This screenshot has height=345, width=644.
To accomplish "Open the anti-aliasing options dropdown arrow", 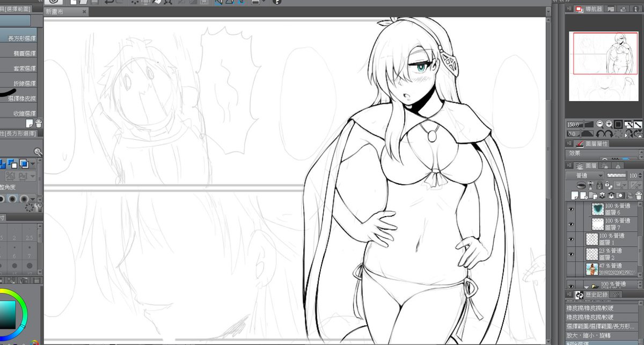I will pos(33,199).
